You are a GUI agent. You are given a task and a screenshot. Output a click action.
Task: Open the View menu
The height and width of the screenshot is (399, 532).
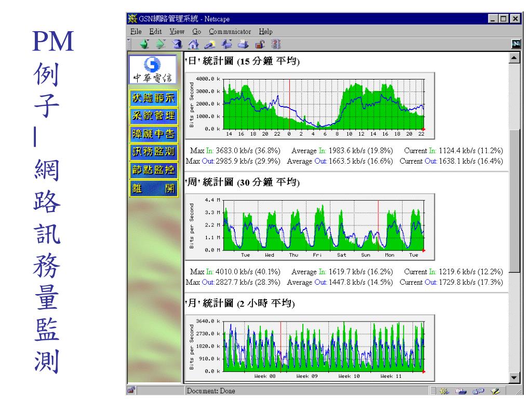[x=177, y=32]
